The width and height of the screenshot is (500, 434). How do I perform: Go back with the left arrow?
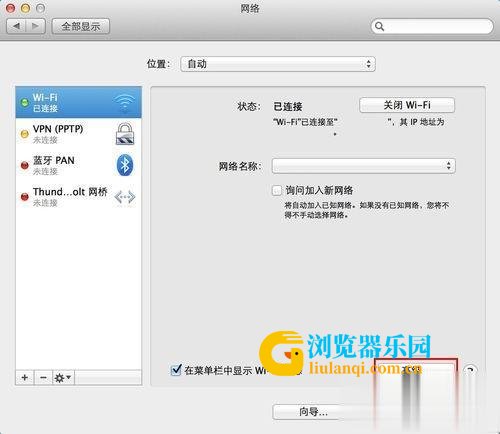click(x=17, y=26)
